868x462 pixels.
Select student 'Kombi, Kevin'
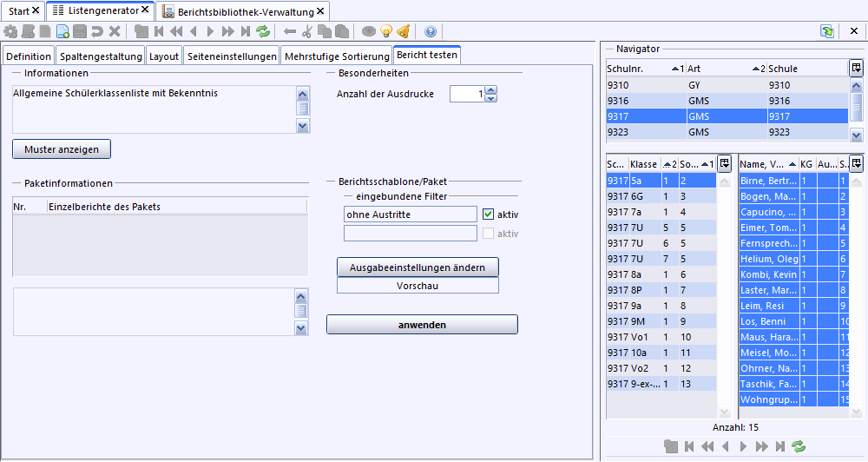(793, 274)
